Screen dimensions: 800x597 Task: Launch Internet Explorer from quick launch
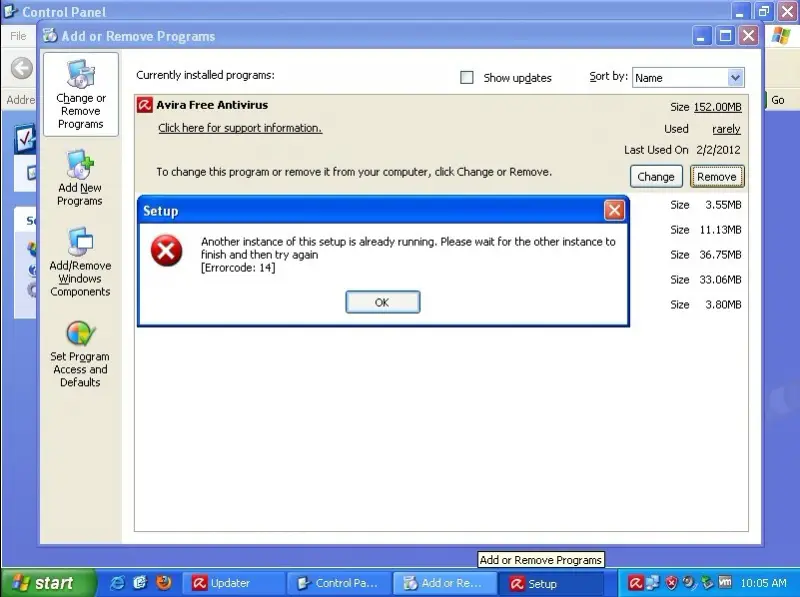118,583
